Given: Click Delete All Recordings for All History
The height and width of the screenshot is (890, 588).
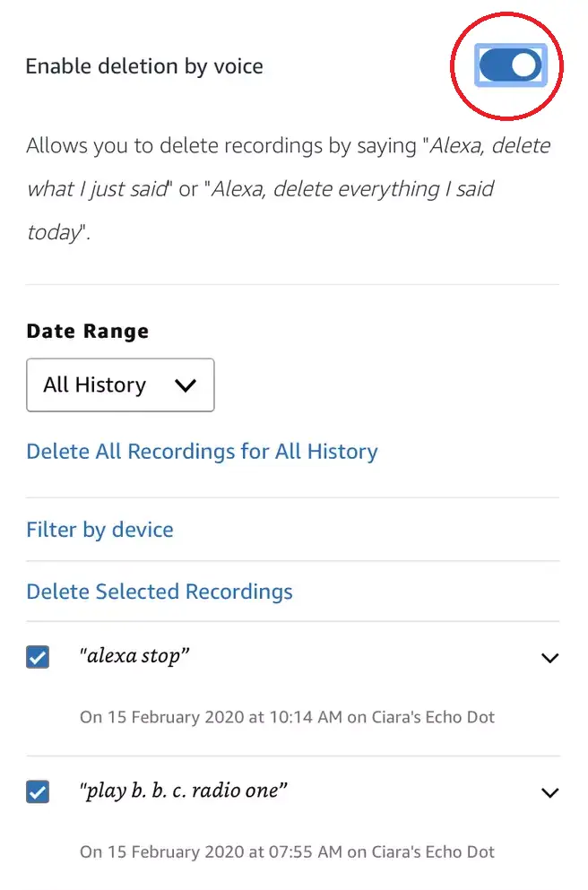Looking at the screenshot, I should coord(201,451).
